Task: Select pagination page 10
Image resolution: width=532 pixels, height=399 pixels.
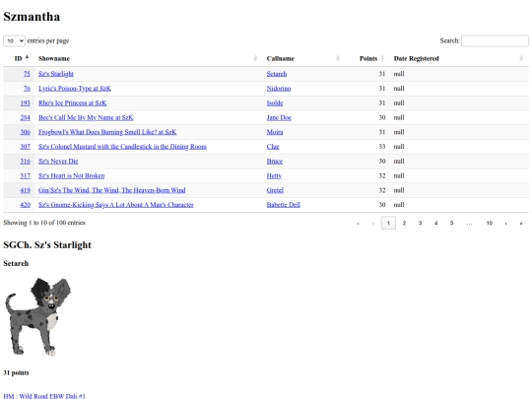Action: pos(490,224)
